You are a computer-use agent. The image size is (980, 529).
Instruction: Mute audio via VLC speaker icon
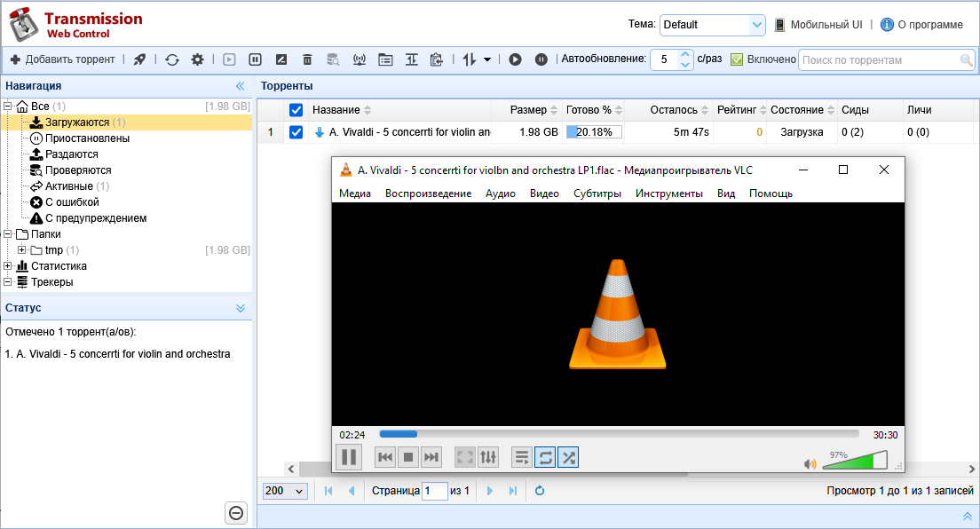coord(810,463)
